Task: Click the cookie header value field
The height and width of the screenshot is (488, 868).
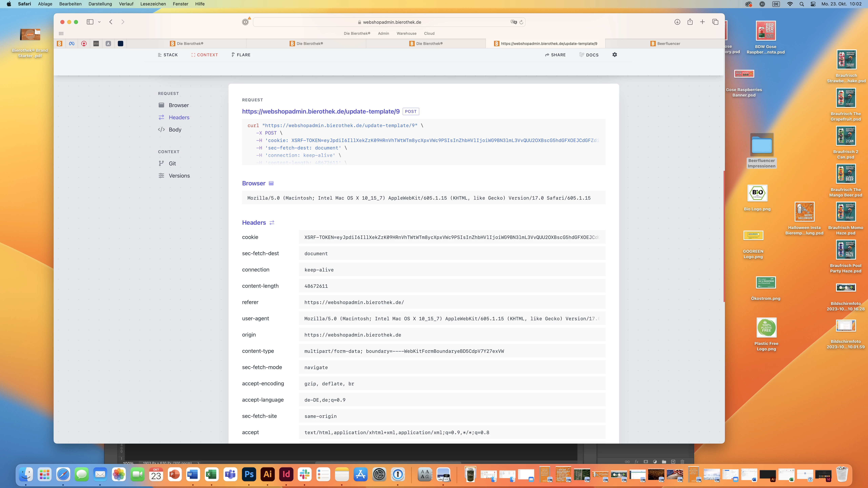Action: pos(452,237)
